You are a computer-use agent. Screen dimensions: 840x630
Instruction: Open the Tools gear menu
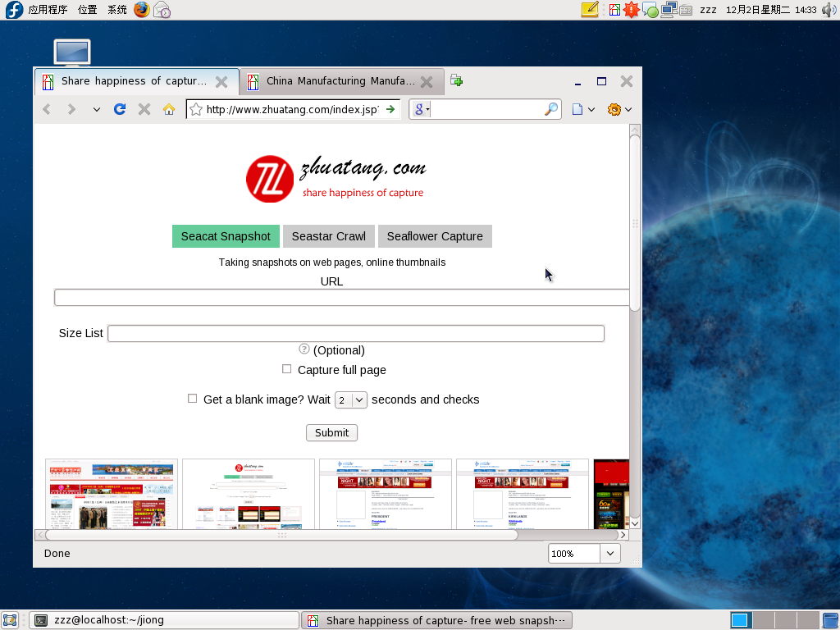[x=619, y=109]
